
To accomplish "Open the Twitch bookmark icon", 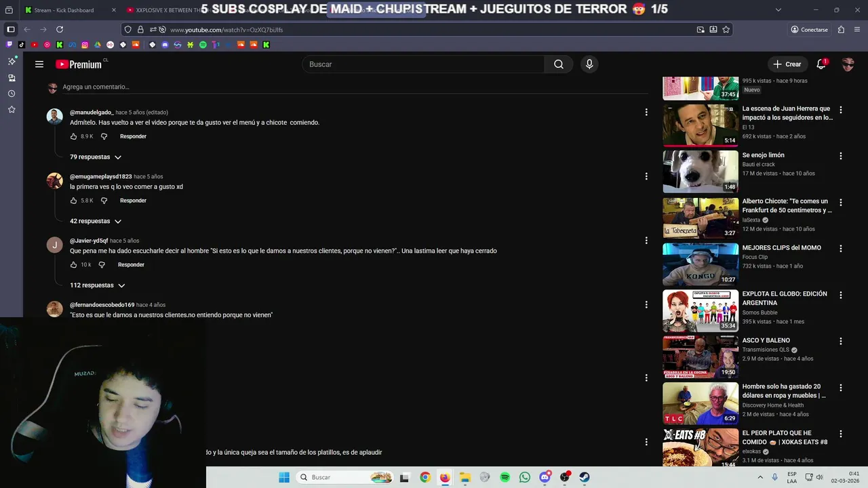I will pyautogui.click(x=9, y=45).
